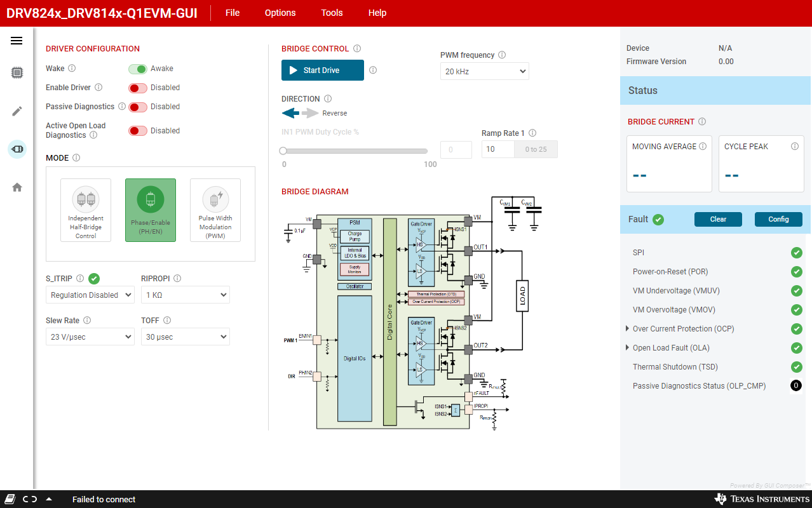Click the fault Config button
Viewport: 812px width, 508px height.
pyautogui.click(x=778, y=219)
